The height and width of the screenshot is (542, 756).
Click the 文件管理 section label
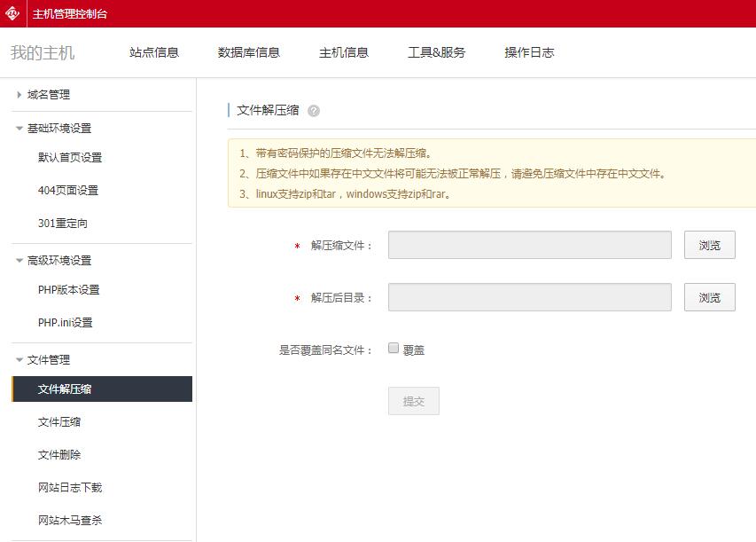point(49,360)
